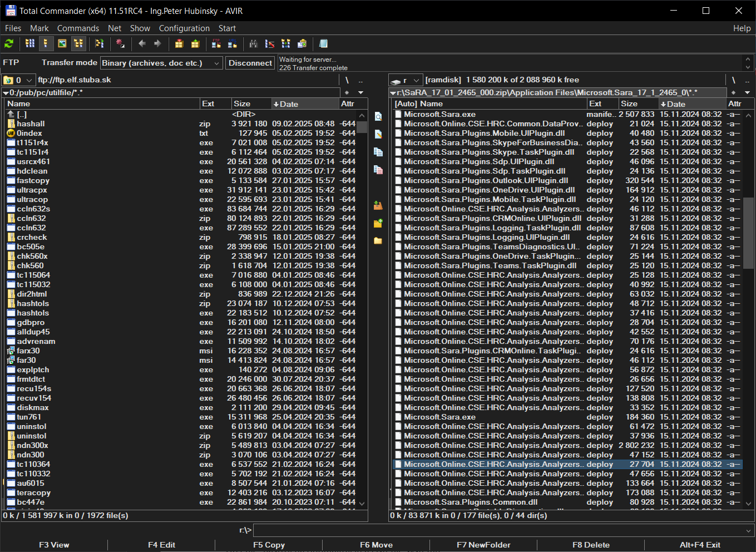The image size is (756, 552).
Task: Open the URL new FTP connection icon
Action: pyautogui.click(x=233, y=43)
